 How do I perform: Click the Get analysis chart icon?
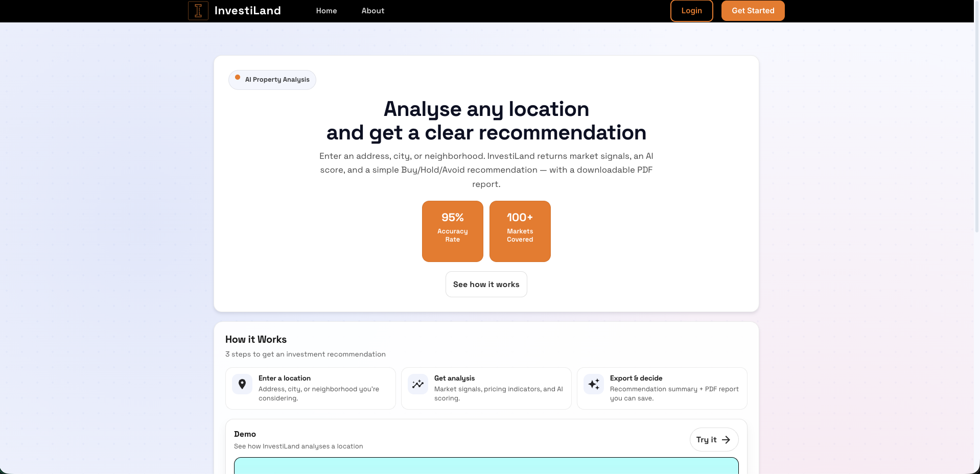click(x=418, y=384)
